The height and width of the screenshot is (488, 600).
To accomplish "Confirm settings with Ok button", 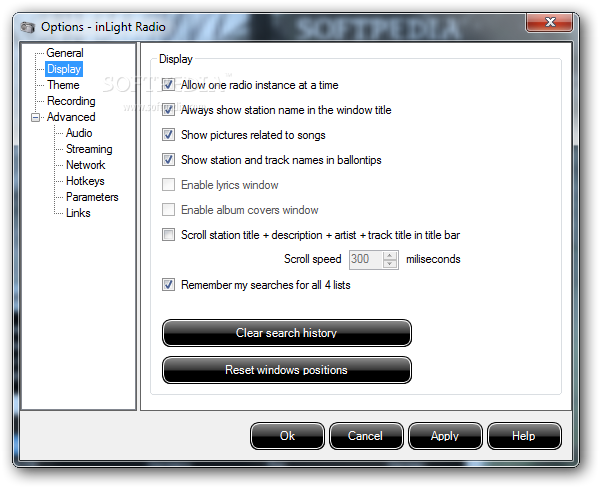I will point(287,436).
